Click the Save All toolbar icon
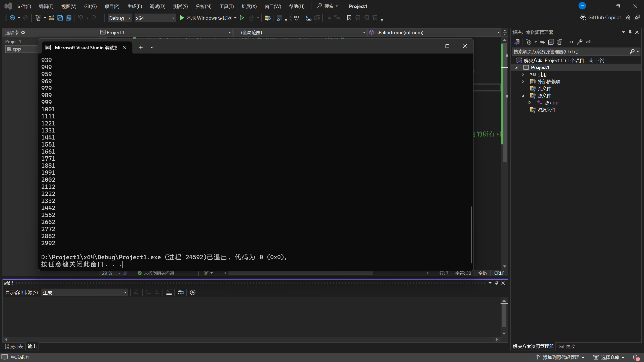Image resolution: width=644 pixels, height=362 pixels. coord(68,18)
